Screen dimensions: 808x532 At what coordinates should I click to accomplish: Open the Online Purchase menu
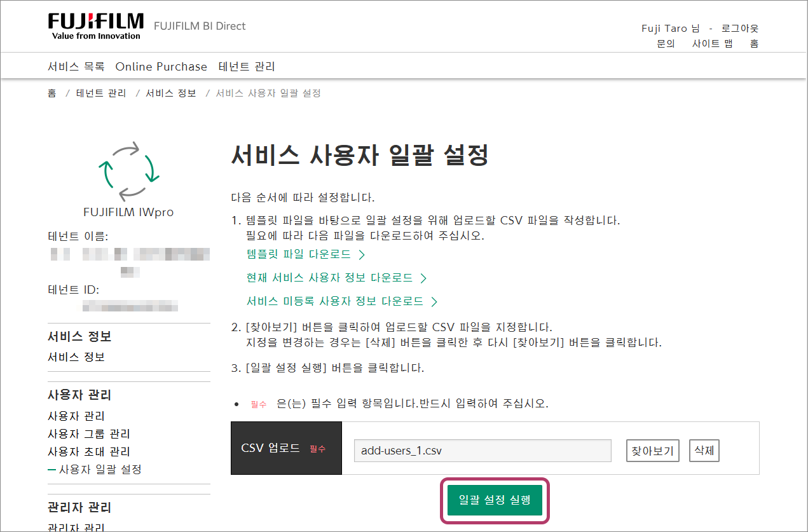(161, 67)
